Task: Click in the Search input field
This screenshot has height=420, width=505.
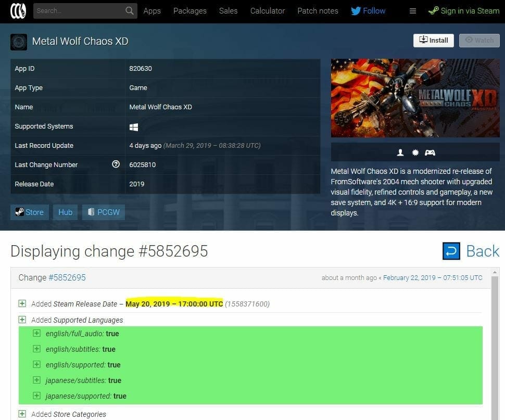Action: pos(78,11)
